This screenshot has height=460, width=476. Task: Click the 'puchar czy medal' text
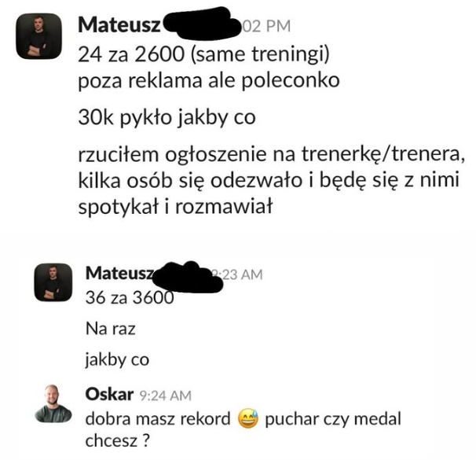(x=333, y=418)
